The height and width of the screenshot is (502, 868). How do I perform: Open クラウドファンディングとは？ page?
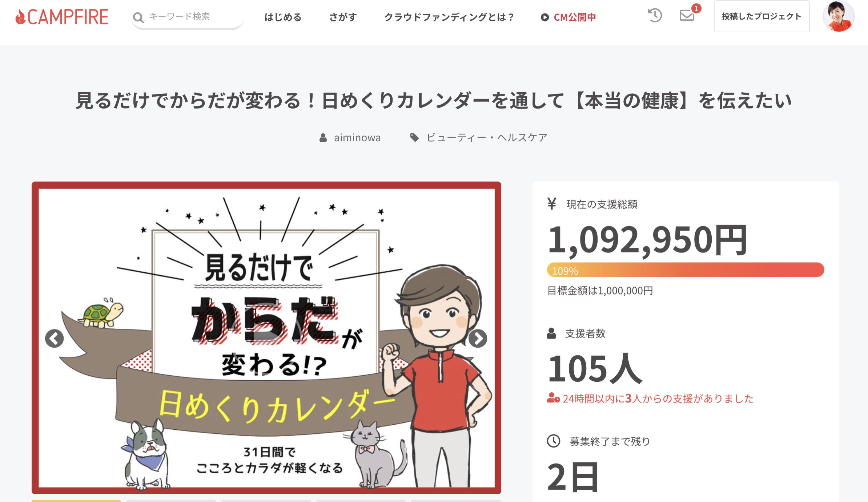click(x=449, y=17)
